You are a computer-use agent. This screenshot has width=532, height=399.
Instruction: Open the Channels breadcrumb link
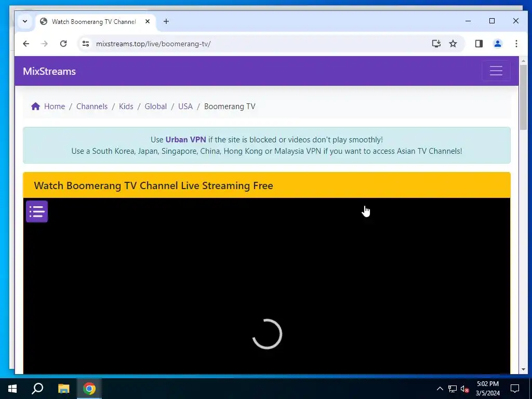click(92, 106)
